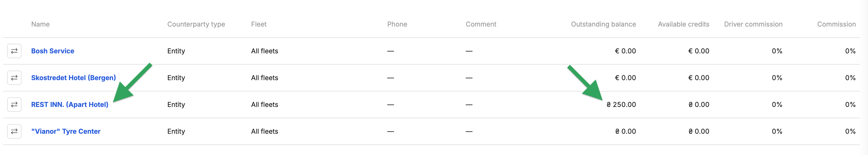Screen dimensions: 868x155
Task: Open REST INN. (Apart Hotel) link
Action: pyautogui.click(x=70, y=105)
